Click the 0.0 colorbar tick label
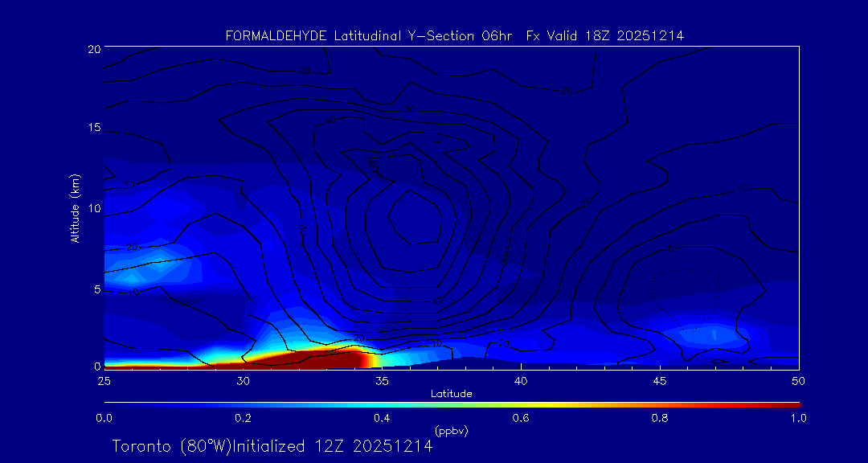The width and height of the screenshot is (868, 463). pos(104,418)
